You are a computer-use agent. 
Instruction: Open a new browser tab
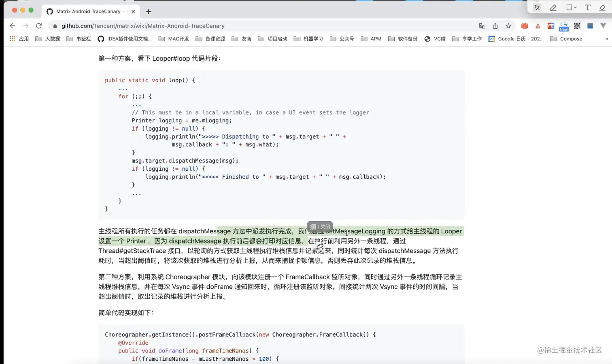(x=149, y=11)
